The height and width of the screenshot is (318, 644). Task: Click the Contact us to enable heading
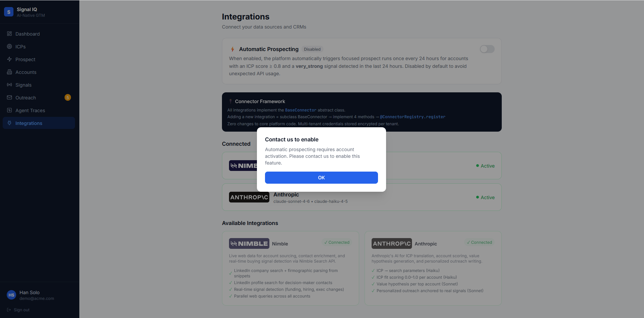pyautogui.click(x=292, y=139)
